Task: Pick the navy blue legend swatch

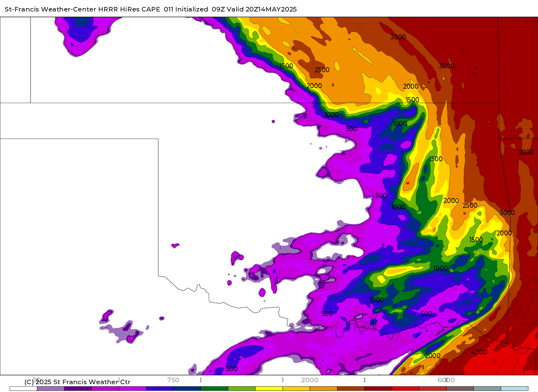Action: tap(187, 389)
